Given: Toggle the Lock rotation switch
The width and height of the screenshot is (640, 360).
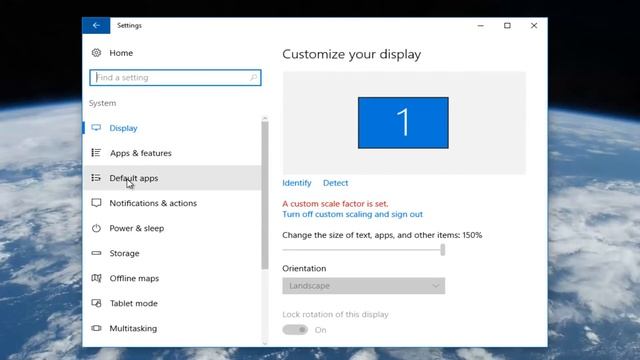Looking at the screenshot, I should 295,329.
